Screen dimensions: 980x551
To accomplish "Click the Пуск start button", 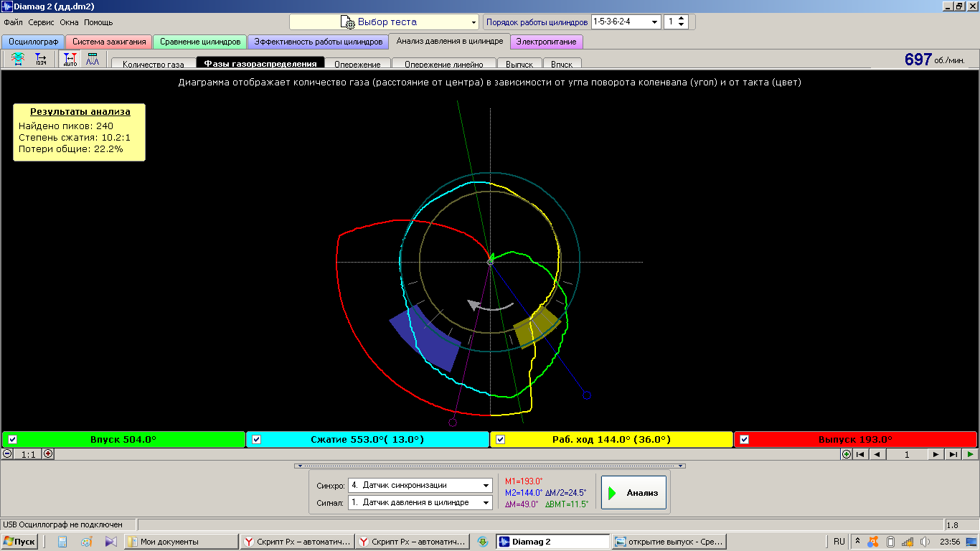I will pyautogui.click(x=19, y=542).
